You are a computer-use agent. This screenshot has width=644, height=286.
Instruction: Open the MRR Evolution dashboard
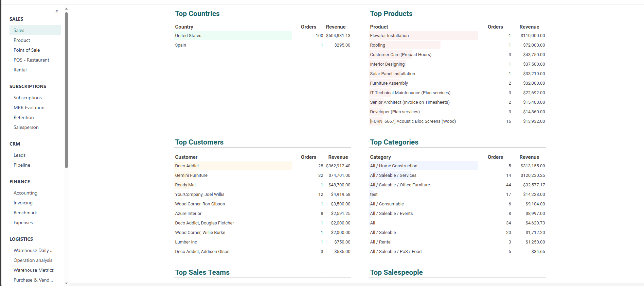tap(29, 107)
